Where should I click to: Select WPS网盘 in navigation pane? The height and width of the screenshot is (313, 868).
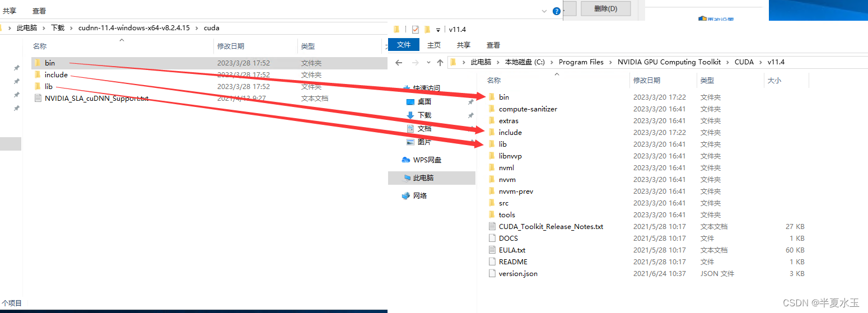point(427,160)
